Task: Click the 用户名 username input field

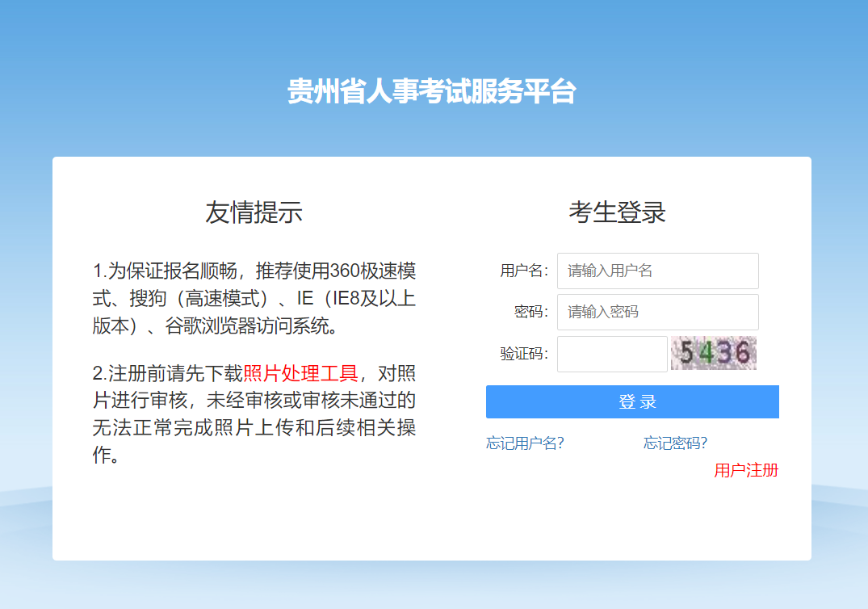Action: point(657,271)
